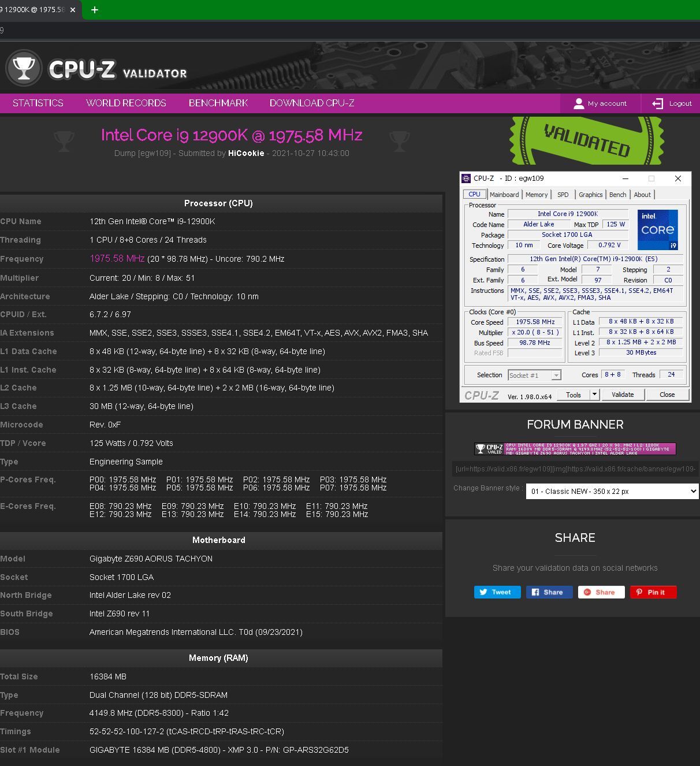Click the 12th Gen Intel Core i9-12900K CPU name
Screen dimensions: 700x766
click(x=152, y=221)
